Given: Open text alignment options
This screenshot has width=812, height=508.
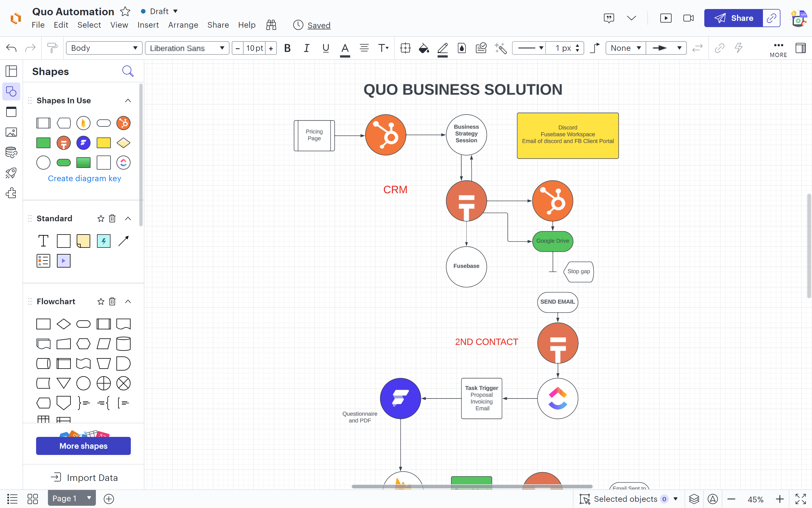Looking at the screenshot, I should tap(364, 48).
